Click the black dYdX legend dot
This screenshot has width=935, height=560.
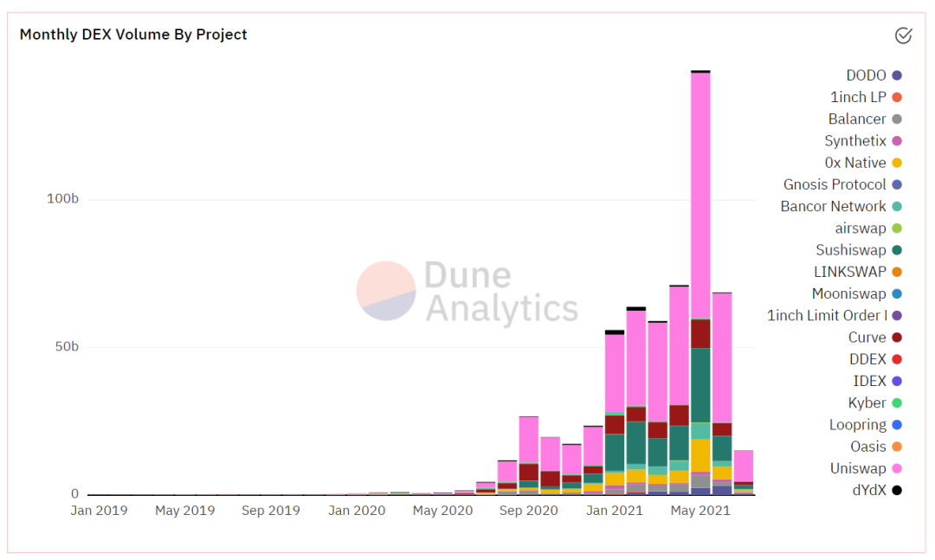click(897, 491)
